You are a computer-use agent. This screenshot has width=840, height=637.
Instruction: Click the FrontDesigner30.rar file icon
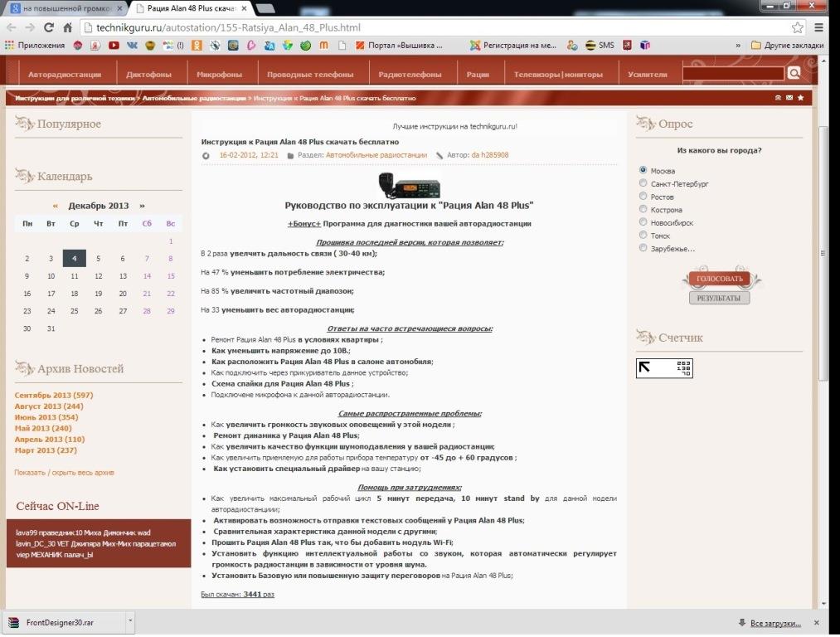point(13,623)
